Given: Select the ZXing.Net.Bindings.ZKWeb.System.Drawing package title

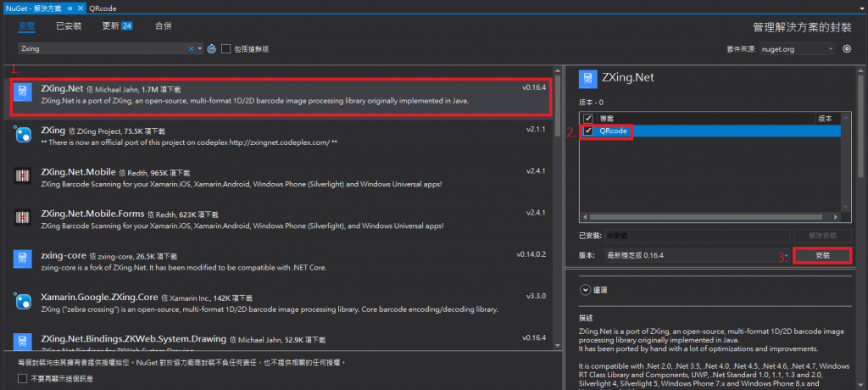Looking at the screenshot, I should 133,338.
